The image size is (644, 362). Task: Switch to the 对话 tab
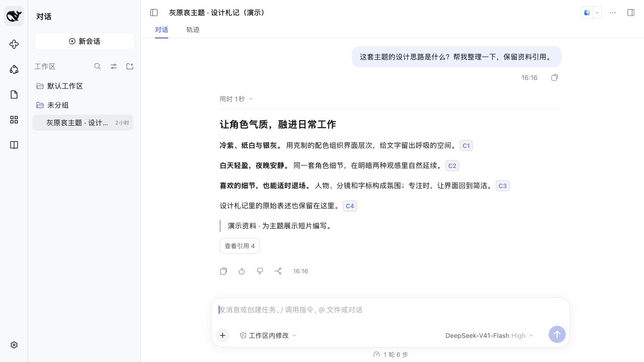point(162,30)
